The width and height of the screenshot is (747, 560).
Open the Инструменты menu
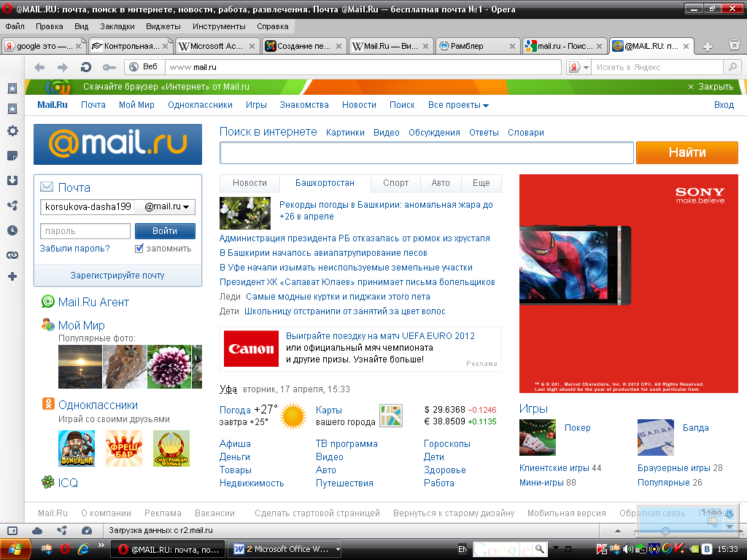(x=219, y=26)
